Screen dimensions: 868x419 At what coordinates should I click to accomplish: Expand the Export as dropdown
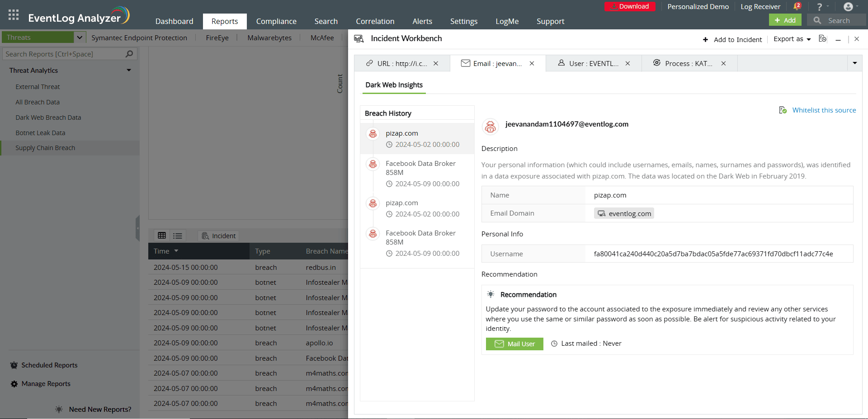click(791, 39)
